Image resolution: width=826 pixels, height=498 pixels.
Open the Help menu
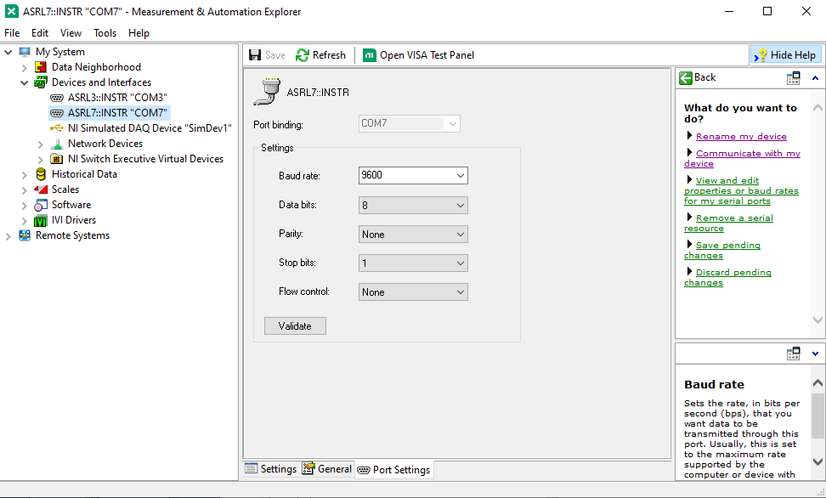139,33
